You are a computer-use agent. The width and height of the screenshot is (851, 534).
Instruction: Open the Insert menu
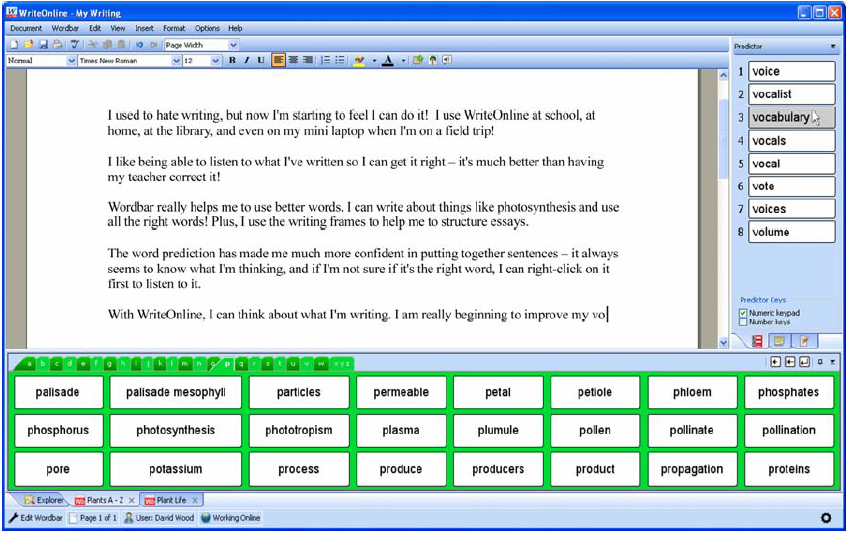pyautogui.click(x=144, y=28)
